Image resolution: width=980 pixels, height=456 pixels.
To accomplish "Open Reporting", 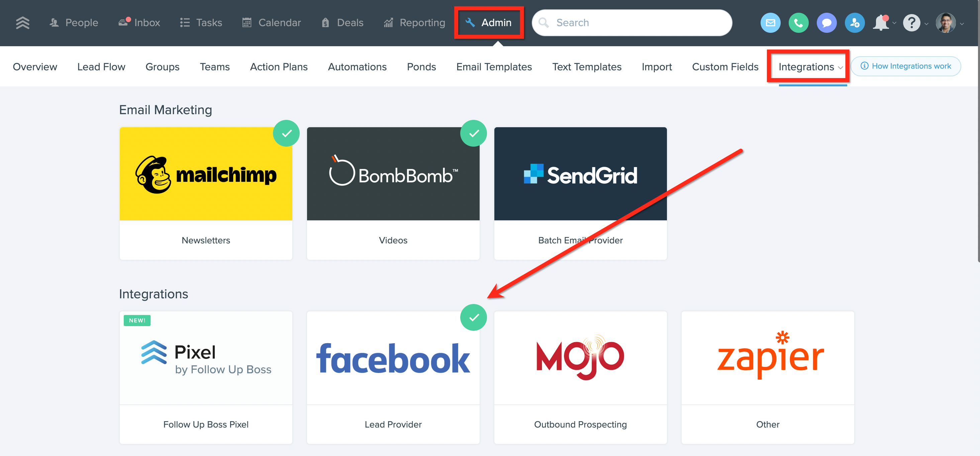I will (x=414, y=22).
